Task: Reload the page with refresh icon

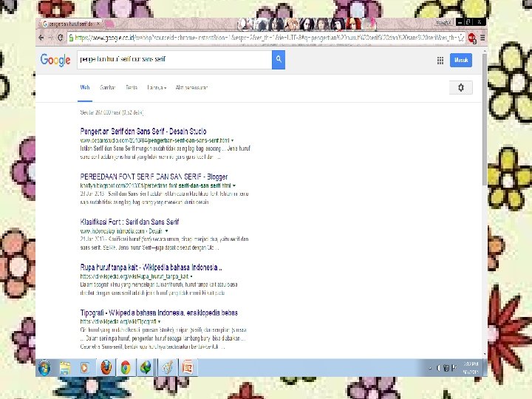Action: point(60,38)
